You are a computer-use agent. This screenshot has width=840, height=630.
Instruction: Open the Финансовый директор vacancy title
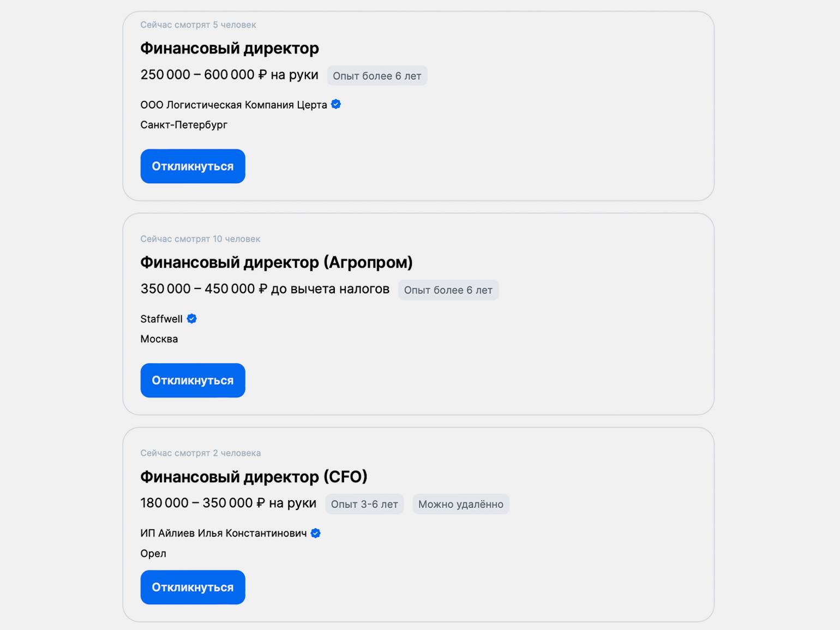230,49
